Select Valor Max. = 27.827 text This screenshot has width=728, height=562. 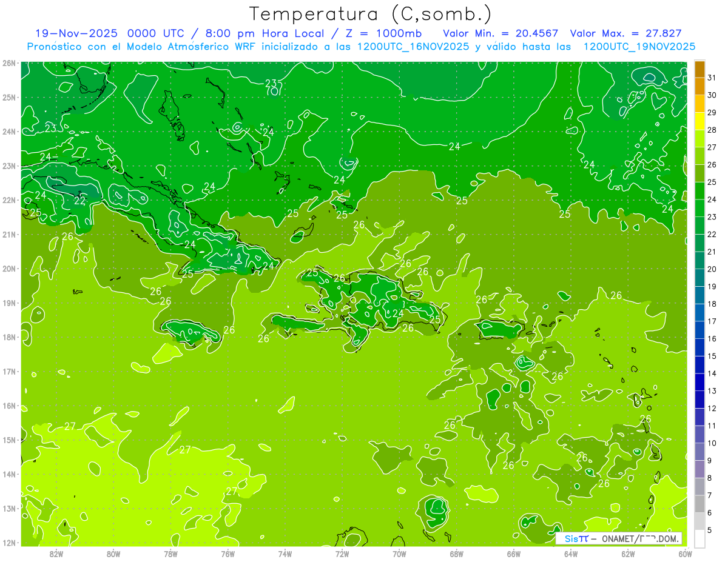(625, 33)
